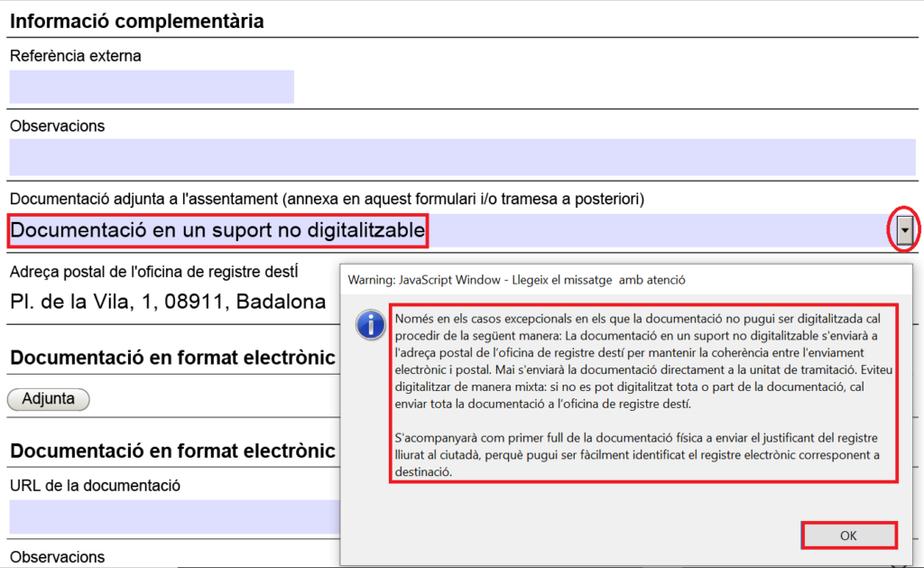Click the first 'Documentació en format electrònic' heading
Screen dimensions: 924x568
[172, 358]
